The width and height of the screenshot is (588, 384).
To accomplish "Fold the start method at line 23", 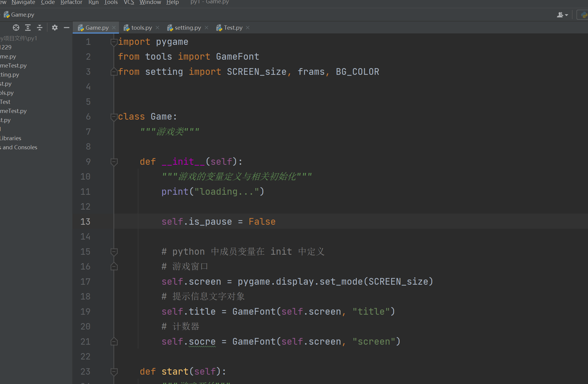I will click(114, 372).
